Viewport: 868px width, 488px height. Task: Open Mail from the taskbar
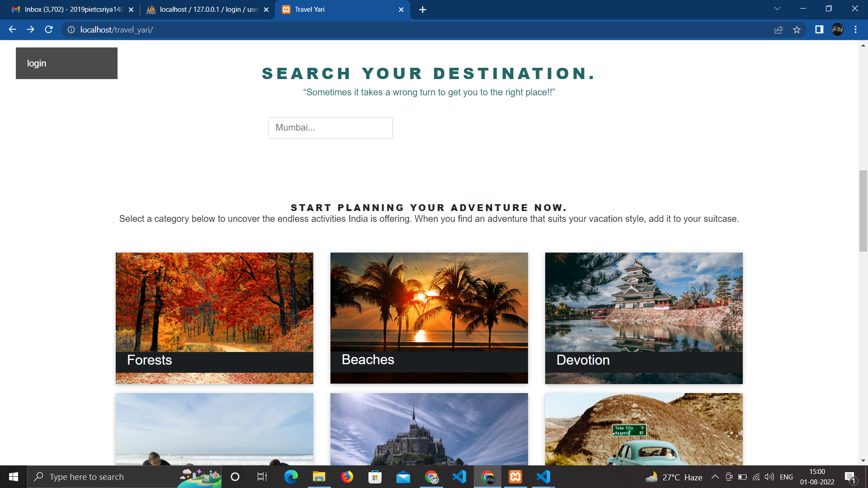click(404, 477)
